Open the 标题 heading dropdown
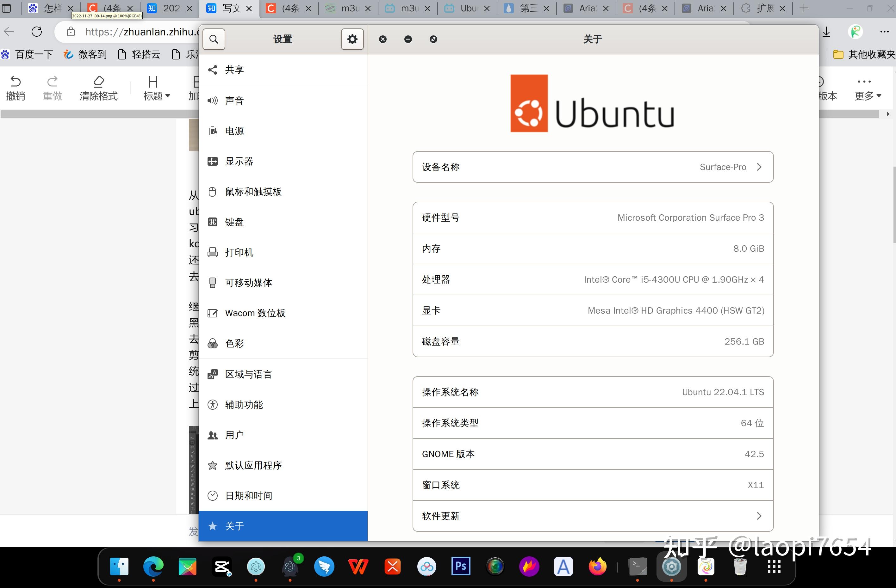 (155, 87)
